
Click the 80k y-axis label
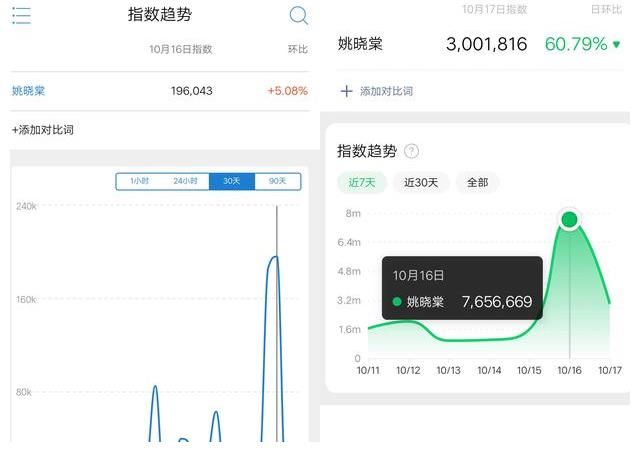[x=24, y=392]
